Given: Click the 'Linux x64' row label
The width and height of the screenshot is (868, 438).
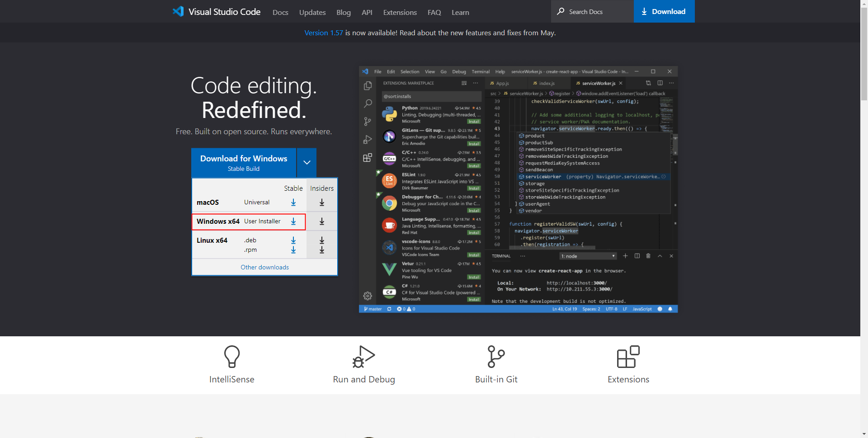Looking at the screenshot, I should 212,240.
